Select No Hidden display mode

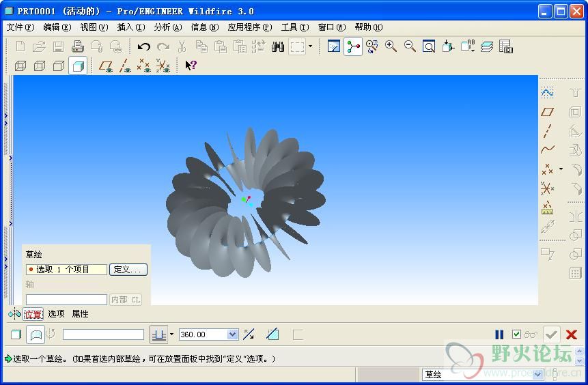59,66
